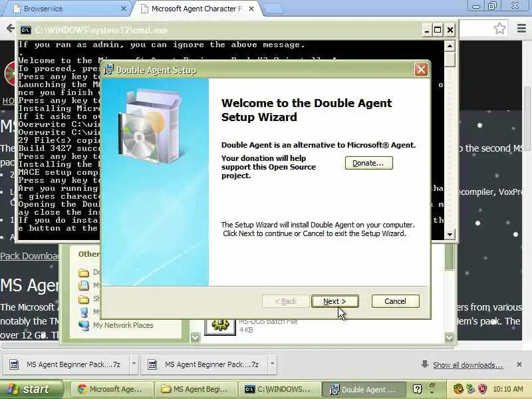
Task: Switch to Double Agent taskbar button
Action: coord(363,389)
